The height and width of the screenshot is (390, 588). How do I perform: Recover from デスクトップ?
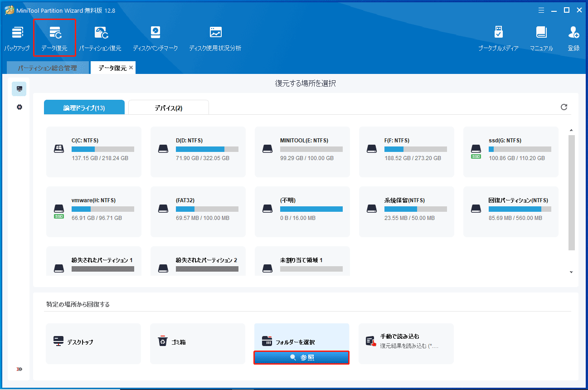pos(93,343)
